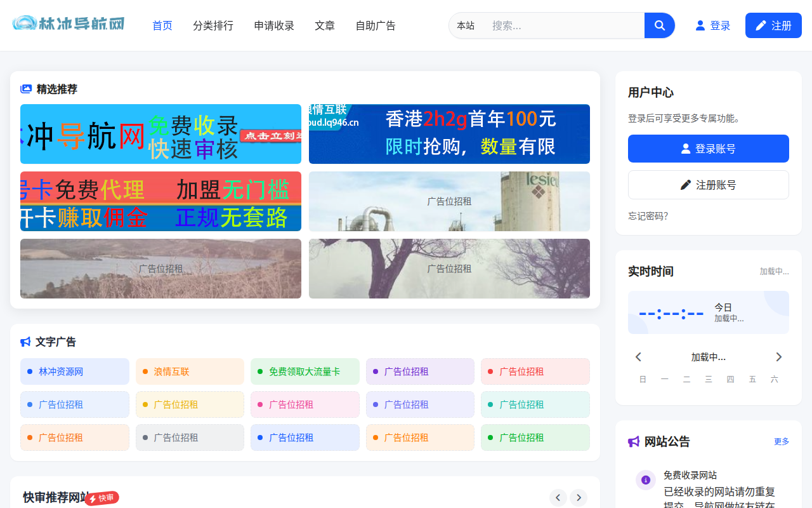Click the megaphone icon beside 网站公告
Image resolution: width=812 pixels, height=508 pixels.
[x=633, y=441]
